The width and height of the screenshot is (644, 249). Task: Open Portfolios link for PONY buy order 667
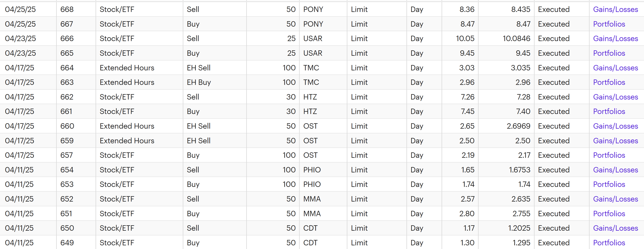coord(609,24)
